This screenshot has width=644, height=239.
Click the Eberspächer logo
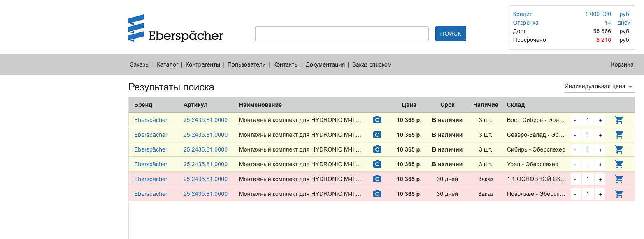[175, 28]
